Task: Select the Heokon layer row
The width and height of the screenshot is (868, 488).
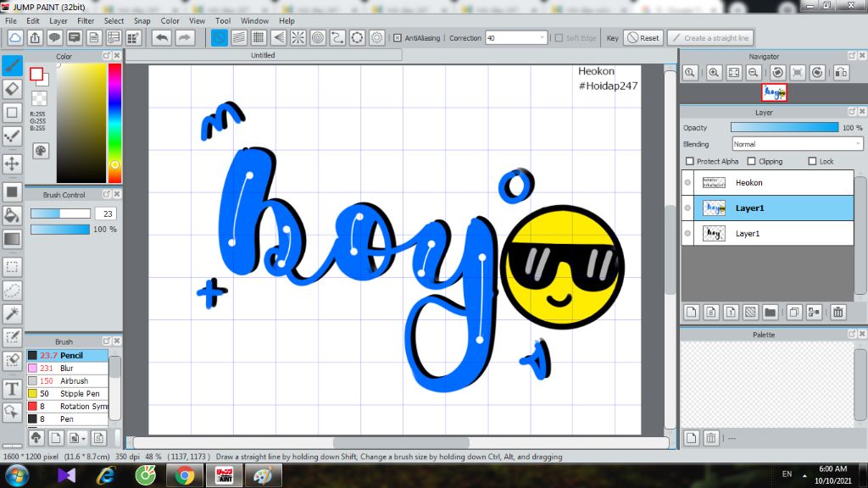Action: (768, 183)
